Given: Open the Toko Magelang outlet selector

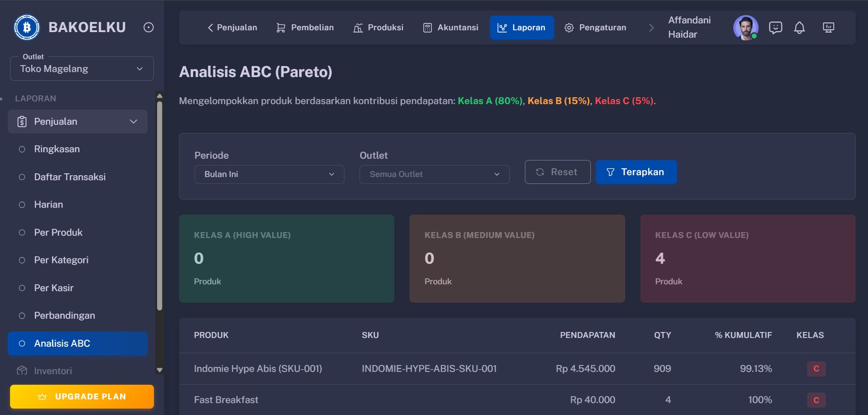Looking at the screenshot, I should click(82, 68).
